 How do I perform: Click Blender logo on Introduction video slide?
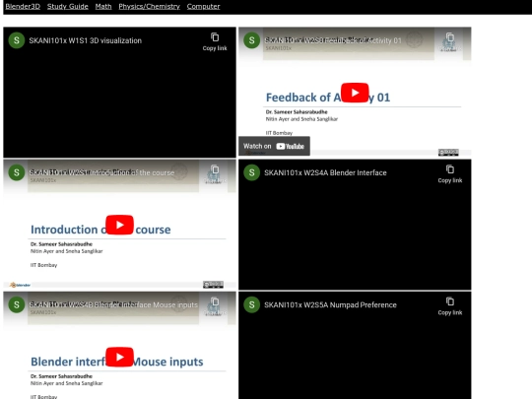(20, 285)
